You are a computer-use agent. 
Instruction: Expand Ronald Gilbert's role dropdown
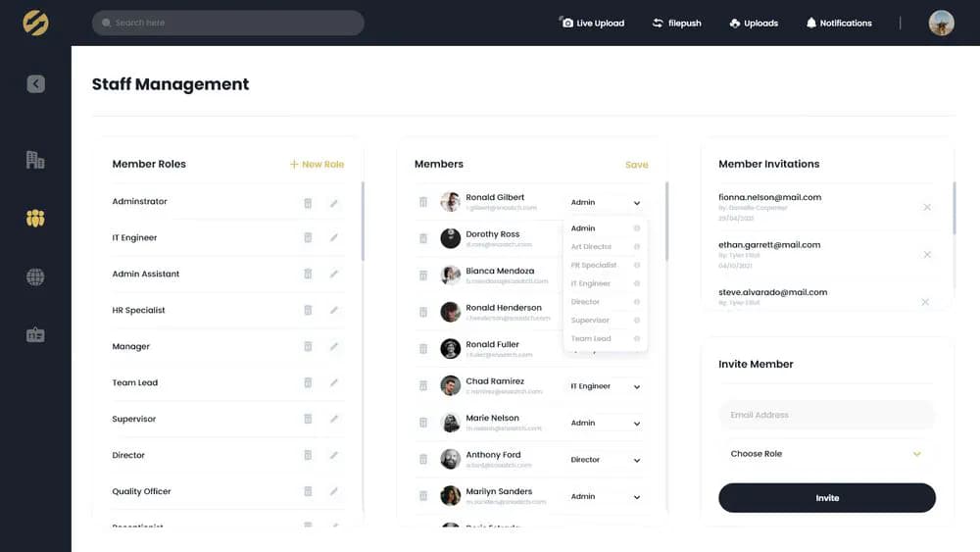point(605,203)
